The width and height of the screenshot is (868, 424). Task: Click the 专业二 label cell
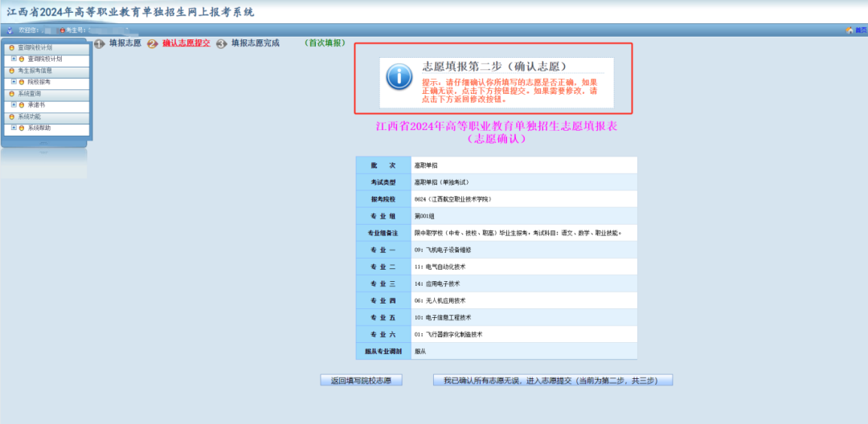pos(383,267)
